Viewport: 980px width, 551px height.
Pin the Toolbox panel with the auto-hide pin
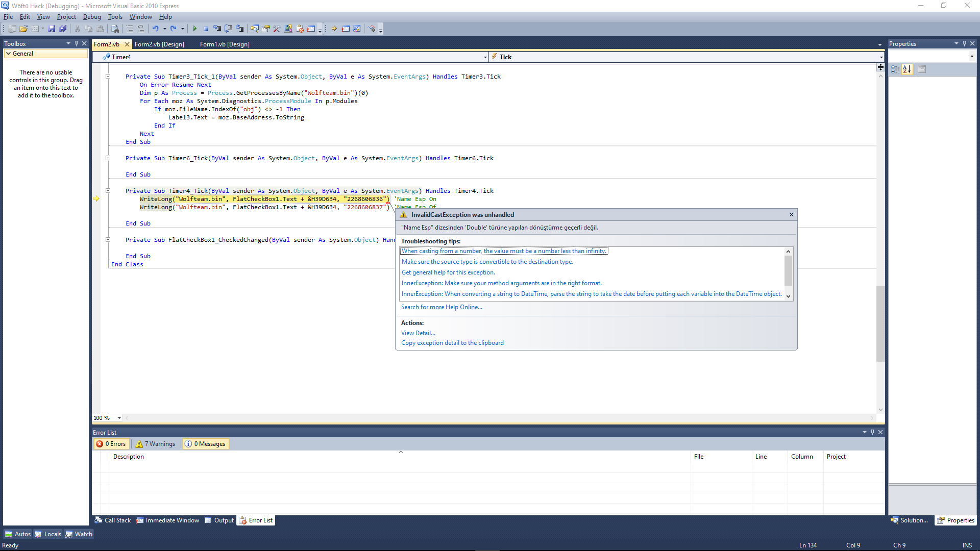point(76,44)
